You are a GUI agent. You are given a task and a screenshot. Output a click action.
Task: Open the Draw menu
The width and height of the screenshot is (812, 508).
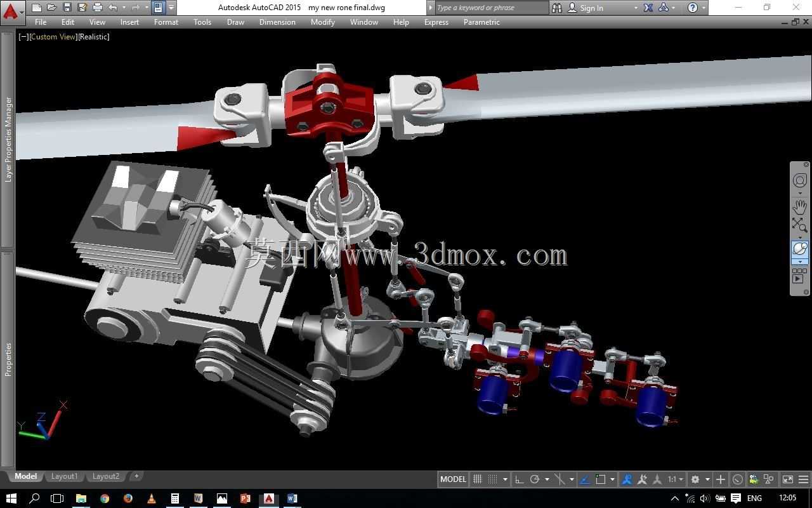click(x=235, y=22)
